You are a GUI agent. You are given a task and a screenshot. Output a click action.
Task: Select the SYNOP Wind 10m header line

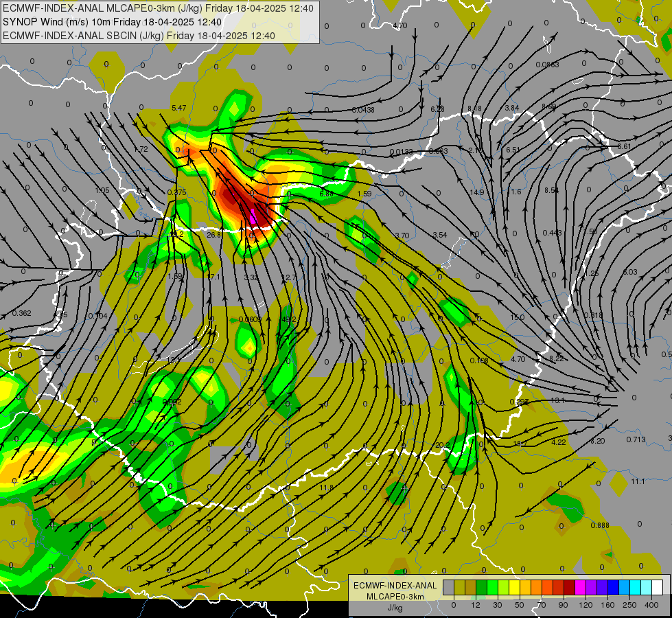[x=113, y=22]
